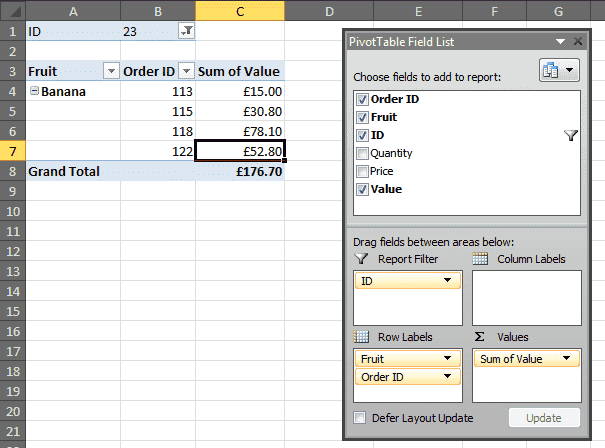Screen dimensions: 605x448
Task: Close the PivotTable Field List pane
Action: pos(578,42)
